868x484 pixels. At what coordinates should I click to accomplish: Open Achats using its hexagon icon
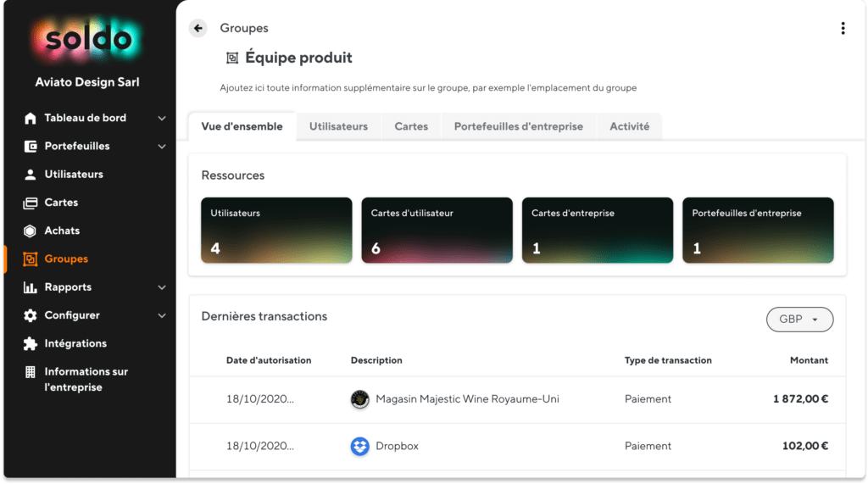[x=31, y=231]
